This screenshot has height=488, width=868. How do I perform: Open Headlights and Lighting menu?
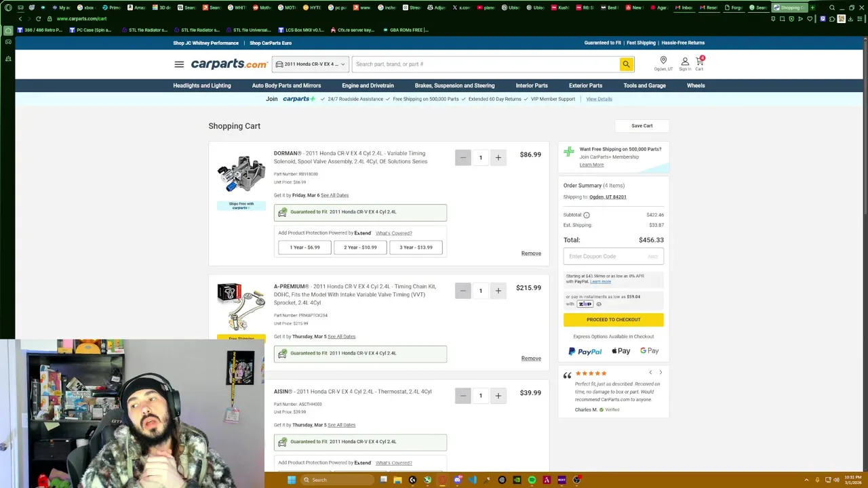click(202, 86)
